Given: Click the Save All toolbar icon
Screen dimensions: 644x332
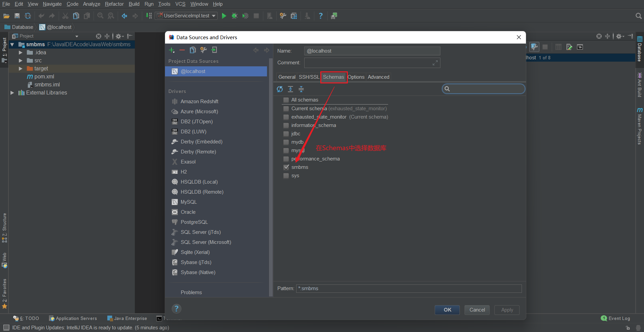Looking at the screenshot, I should tap(17, 16).
